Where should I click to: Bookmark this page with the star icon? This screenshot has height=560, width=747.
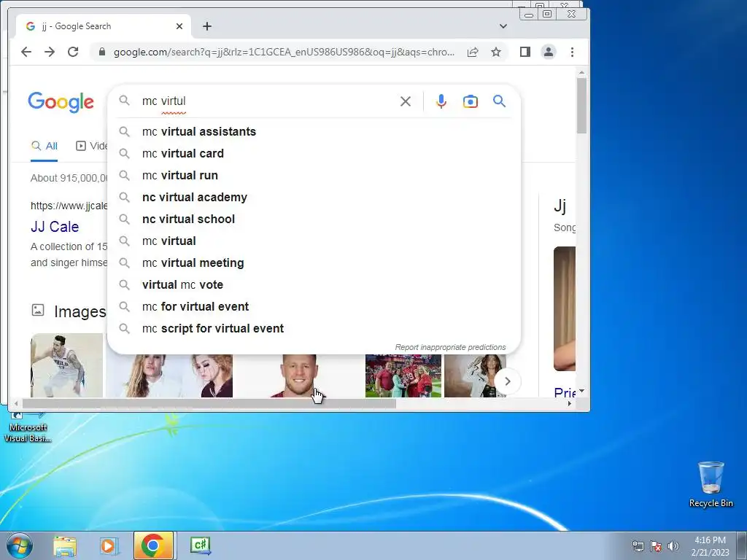[496, 52]
